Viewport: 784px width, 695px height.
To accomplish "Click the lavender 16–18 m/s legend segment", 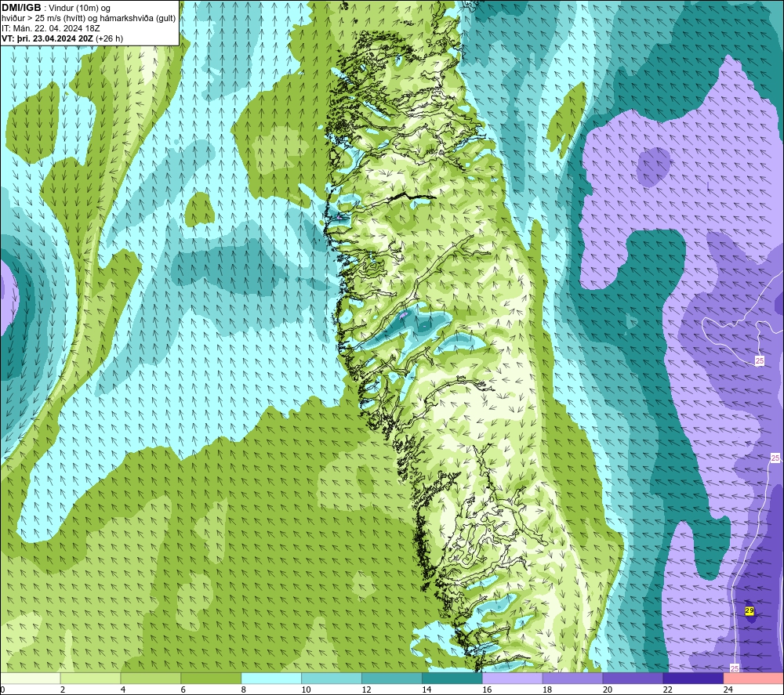I will 513,678.
